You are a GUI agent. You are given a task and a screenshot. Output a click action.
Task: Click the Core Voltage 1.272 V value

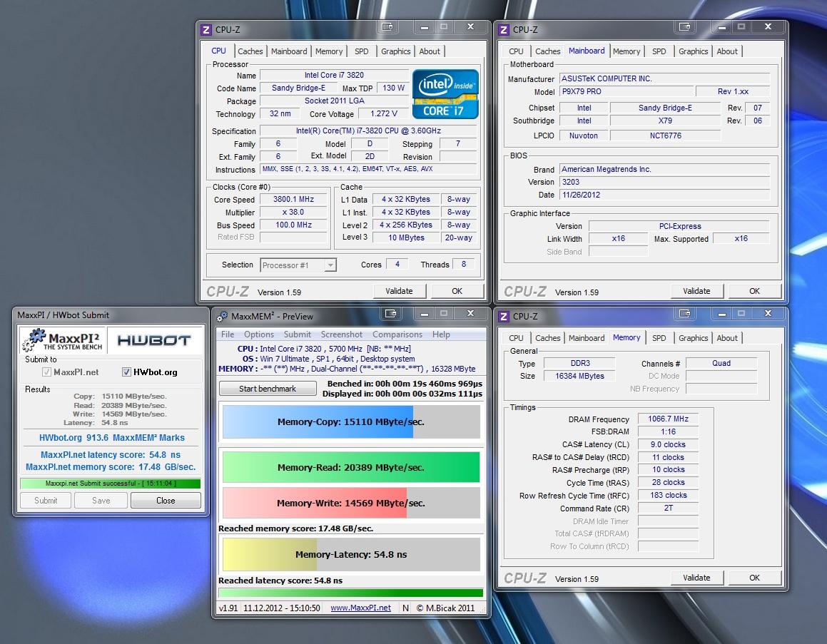383,113
